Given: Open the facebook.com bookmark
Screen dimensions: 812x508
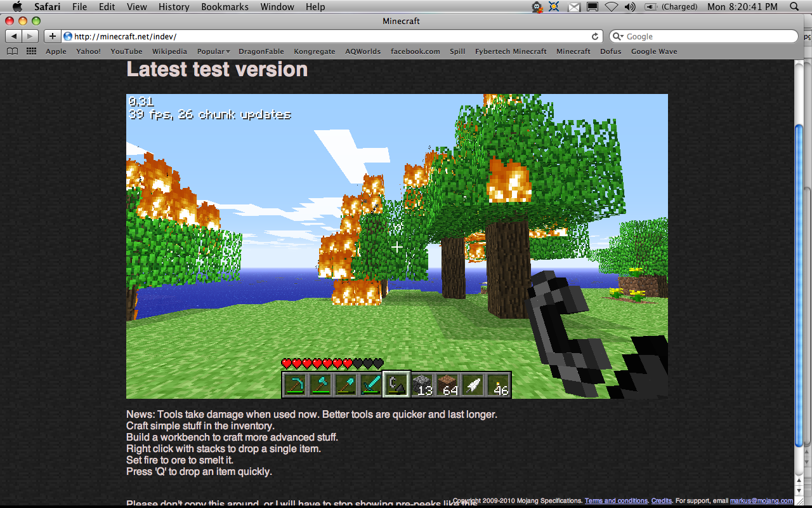Looking at the screenshot, I should click(x=415, y=51).
